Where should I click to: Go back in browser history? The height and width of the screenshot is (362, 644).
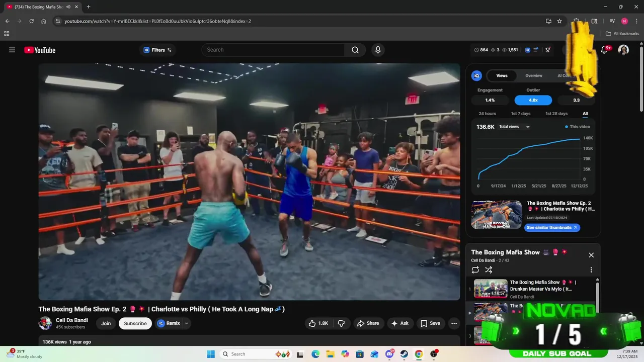point(8,21)
